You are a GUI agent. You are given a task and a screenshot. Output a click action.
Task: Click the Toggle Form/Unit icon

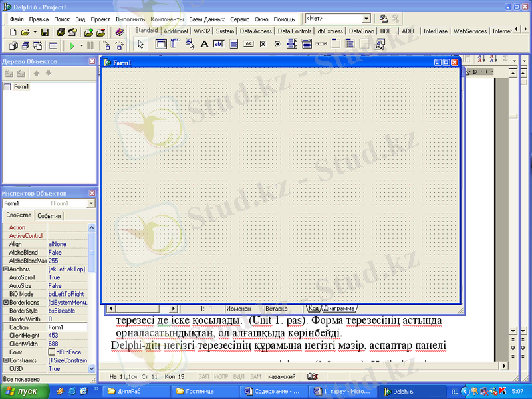point(38,45)
